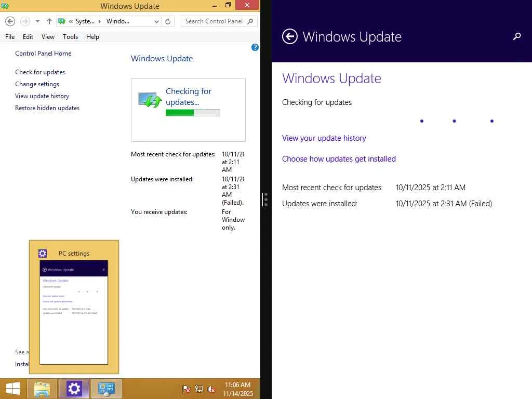Click the search magnifier in Control Panel

point(250,21)
